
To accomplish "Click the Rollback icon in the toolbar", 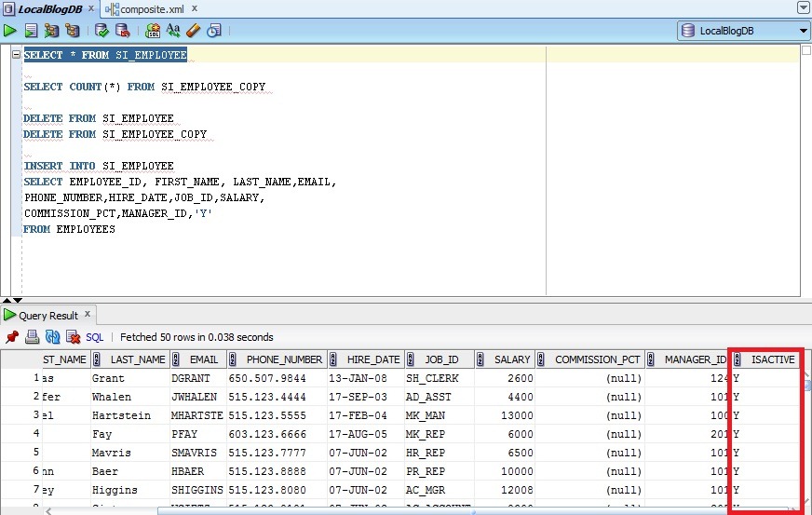I will coord(122,31).
